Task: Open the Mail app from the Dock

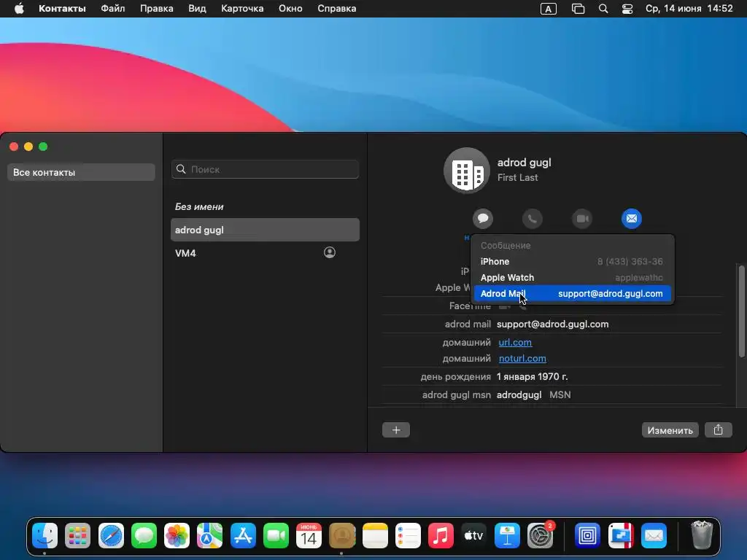Action: point(654,536)
